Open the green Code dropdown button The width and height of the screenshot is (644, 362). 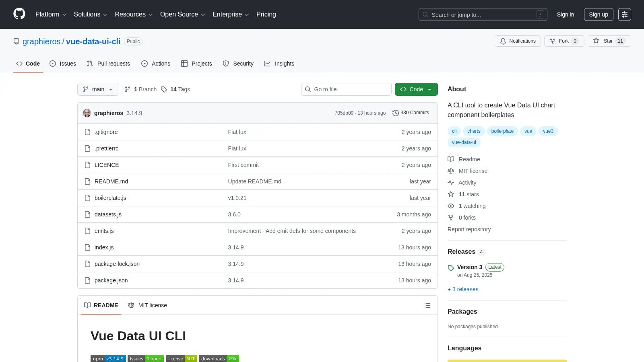point(416,89)
